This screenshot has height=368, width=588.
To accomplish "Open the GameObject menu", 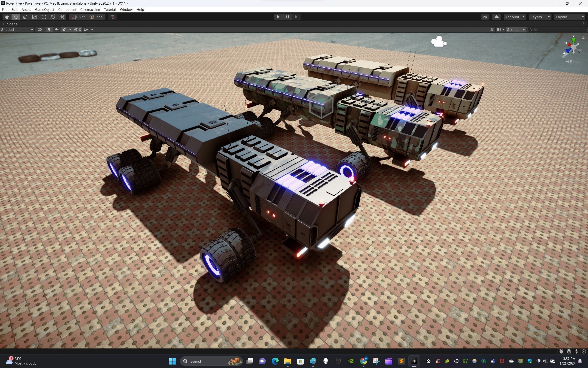I will tap(45, 9).
